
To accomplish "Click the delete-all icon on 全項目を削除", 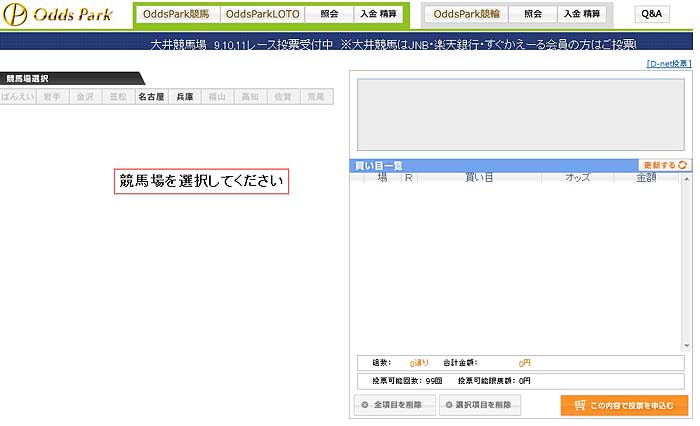I will pyautogui.click(x=365, y=405).
